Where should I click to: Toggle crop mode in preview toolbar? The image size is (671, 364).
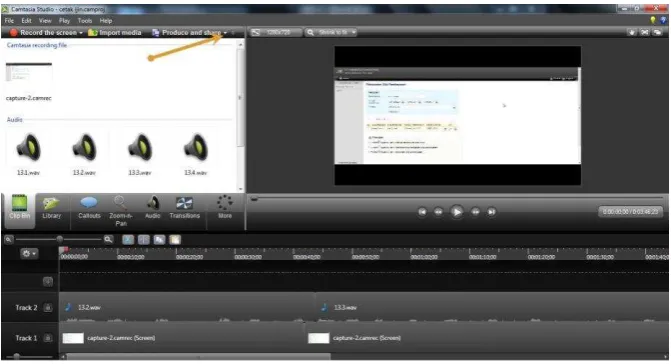(645, 33)
